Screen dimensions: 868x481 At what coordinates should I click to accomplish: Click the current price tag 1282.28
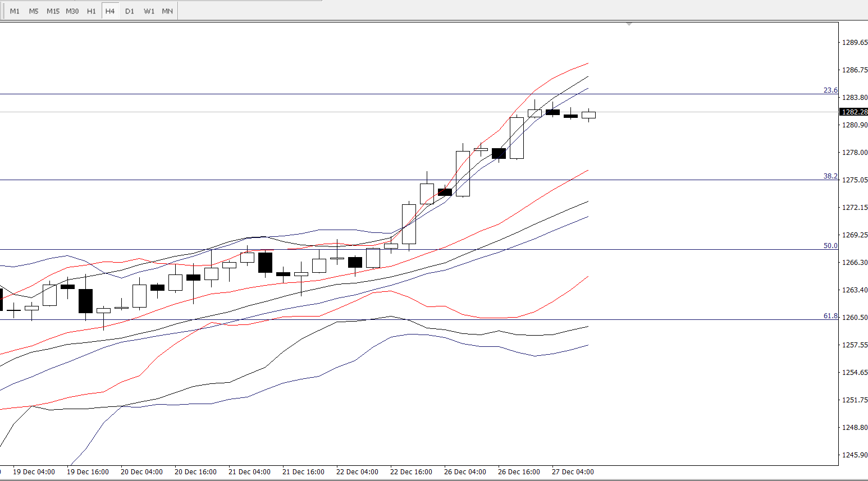(x=854, y=112)
